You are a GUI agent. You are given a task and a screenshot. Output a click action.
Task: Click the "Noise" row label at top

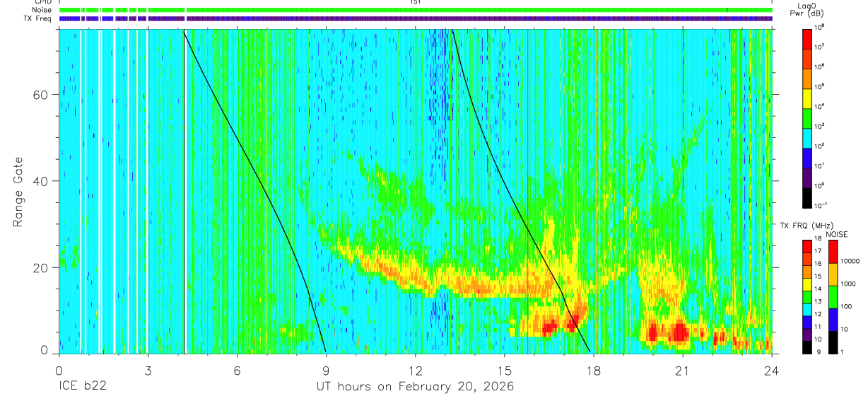click(x=43, y=10)
